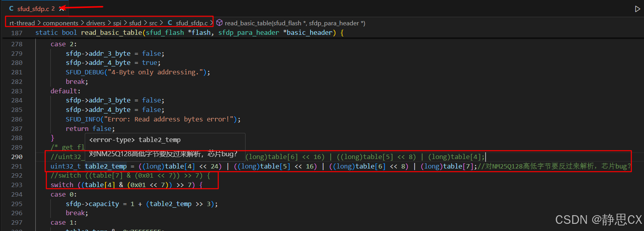Screen dimensions: 644x231
Task: Click the function symbol cube icon in the breadcrumb
Action: [x=219, y=23]
